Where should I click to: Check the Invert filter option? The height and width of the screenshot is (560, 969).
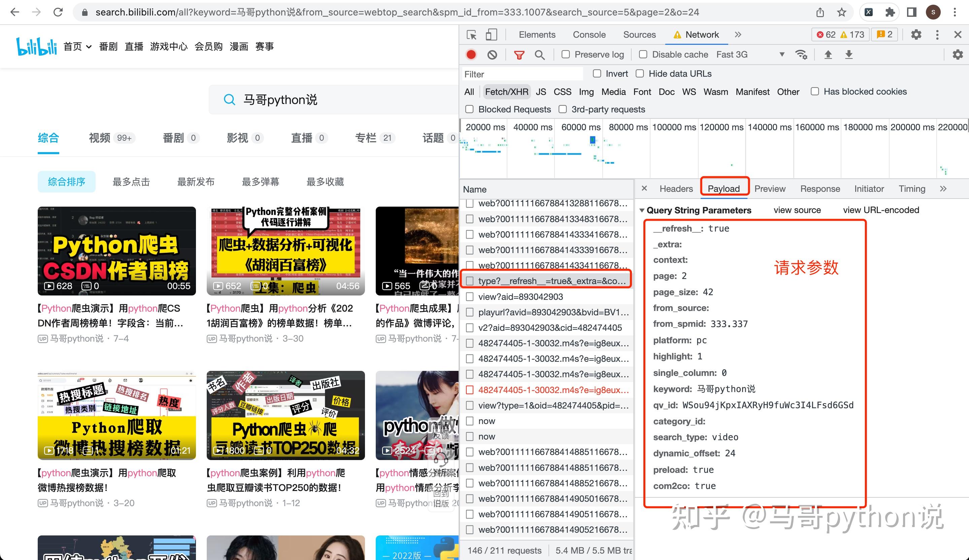point(597,73)
